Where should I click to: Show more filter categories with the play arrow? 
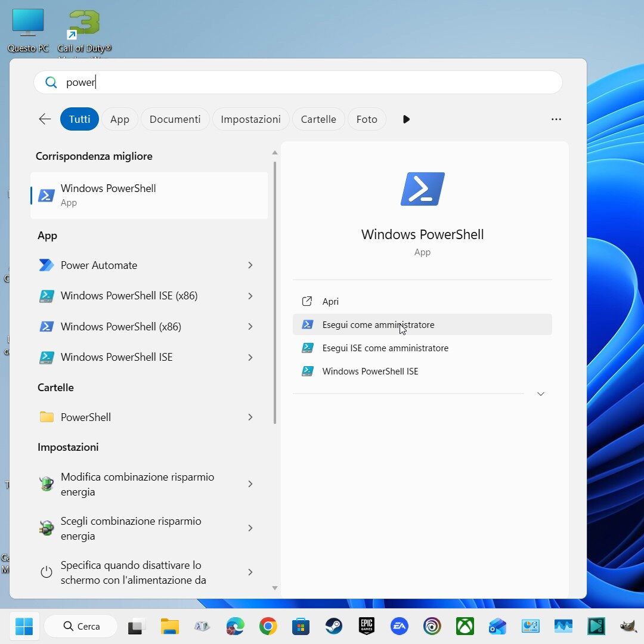(406, 119)
